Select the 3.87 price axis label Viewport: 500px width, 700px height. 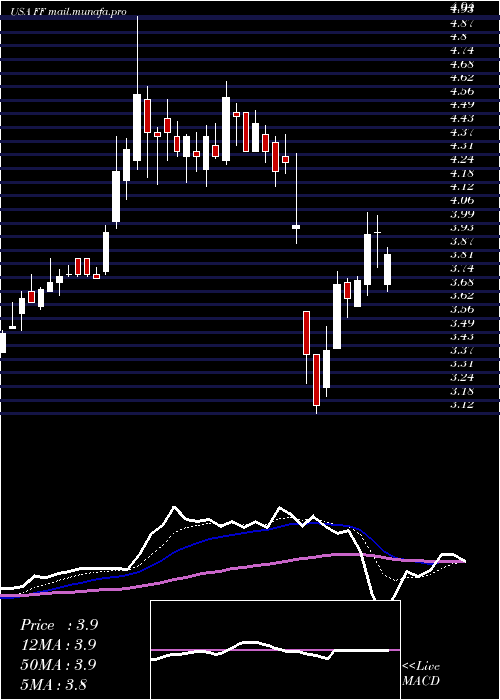pos(462,241)
